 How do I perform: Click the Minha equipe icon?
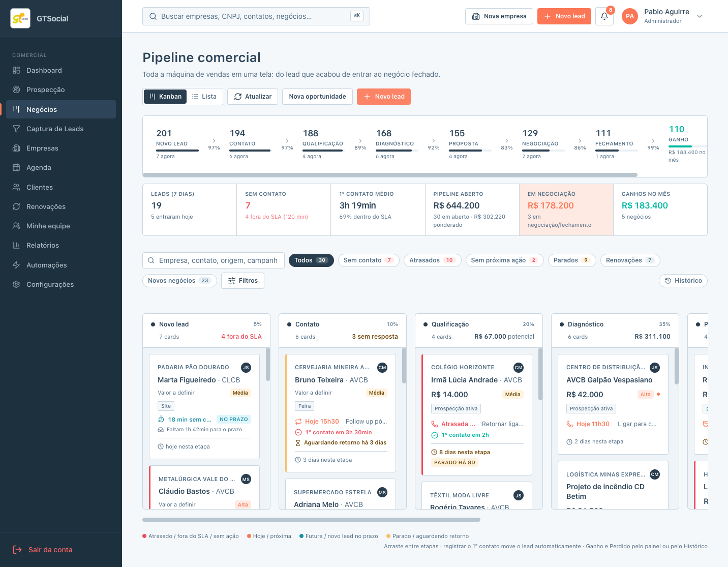tap(16, 226)
